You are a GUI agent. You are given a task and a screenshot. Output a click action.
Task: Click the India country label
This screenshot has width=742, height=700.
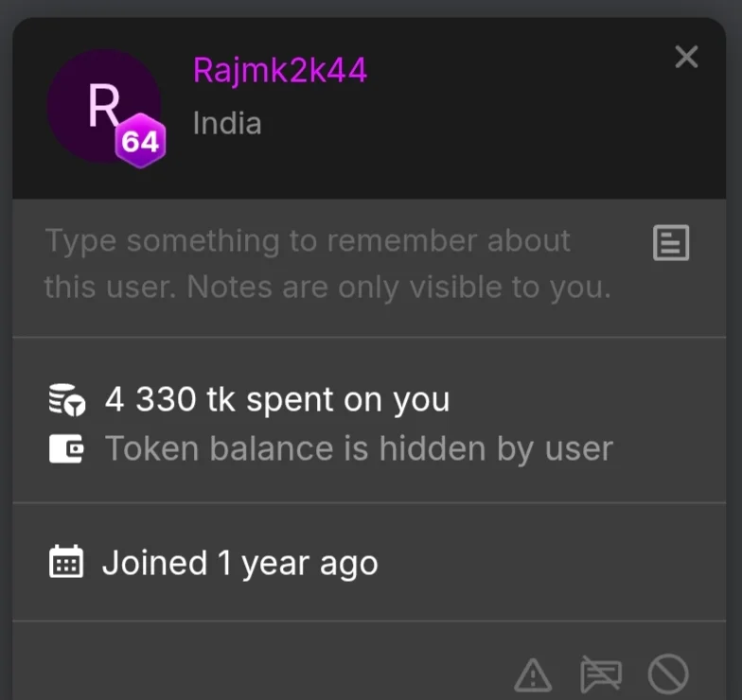coord(227,123)
